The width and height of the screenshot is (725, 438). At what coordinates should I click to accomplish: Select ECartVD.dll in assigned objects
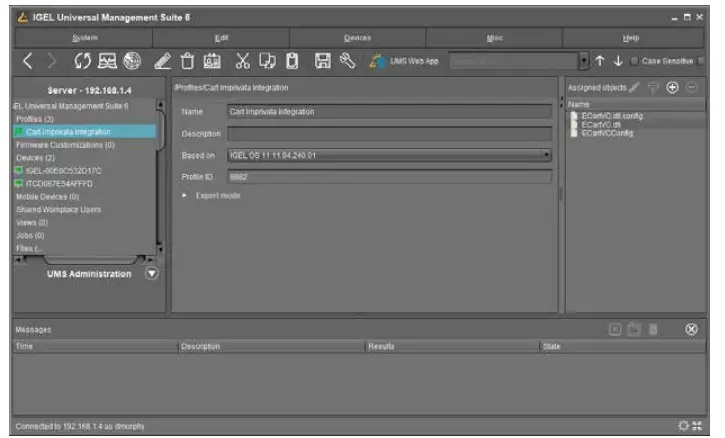click(601, 124)
